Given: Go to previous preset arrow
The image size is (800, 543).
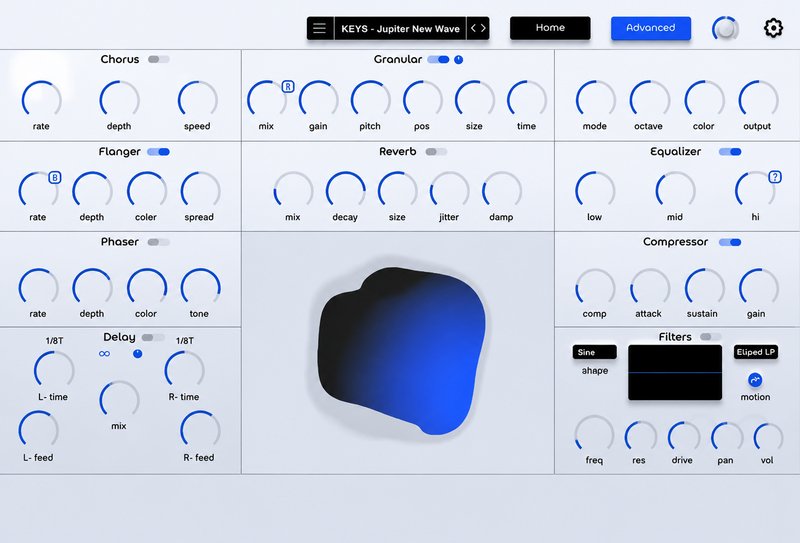Looking at the screenshot, I should (473, 28).
